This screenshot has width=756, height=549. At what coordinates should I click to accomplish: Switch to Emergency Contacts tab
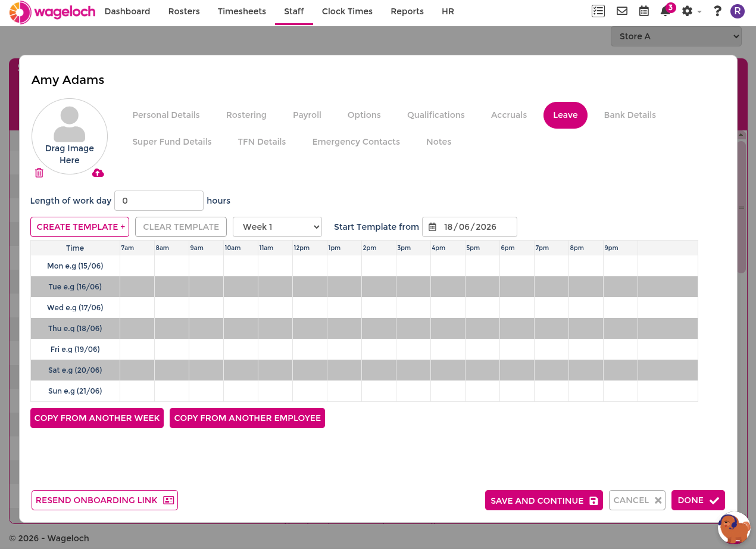point(356,142)
